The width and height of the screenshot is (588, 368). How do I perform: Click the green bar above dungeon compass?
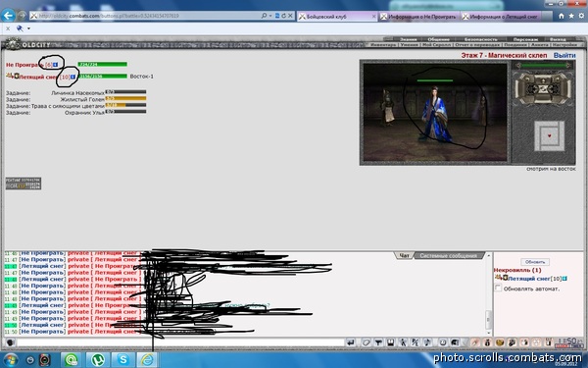coord(543,66)
